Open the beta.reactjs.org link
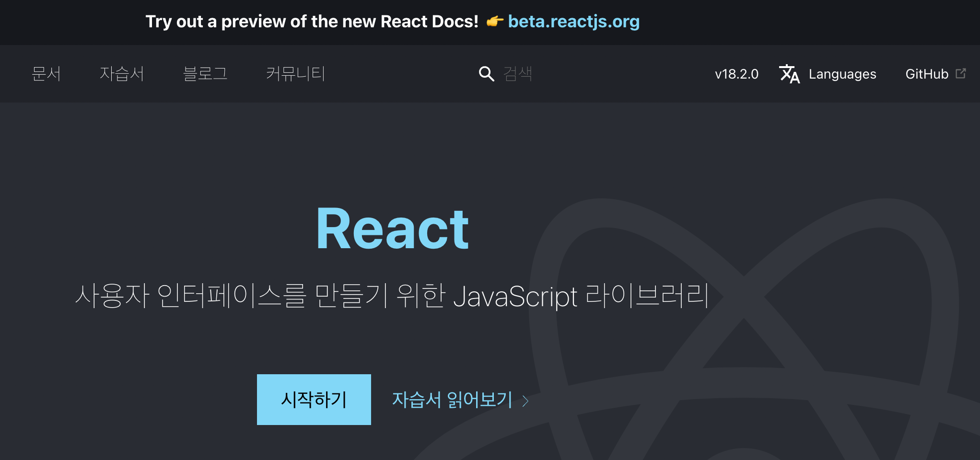This screenshot has width=980, height=460. pos(573,22)
